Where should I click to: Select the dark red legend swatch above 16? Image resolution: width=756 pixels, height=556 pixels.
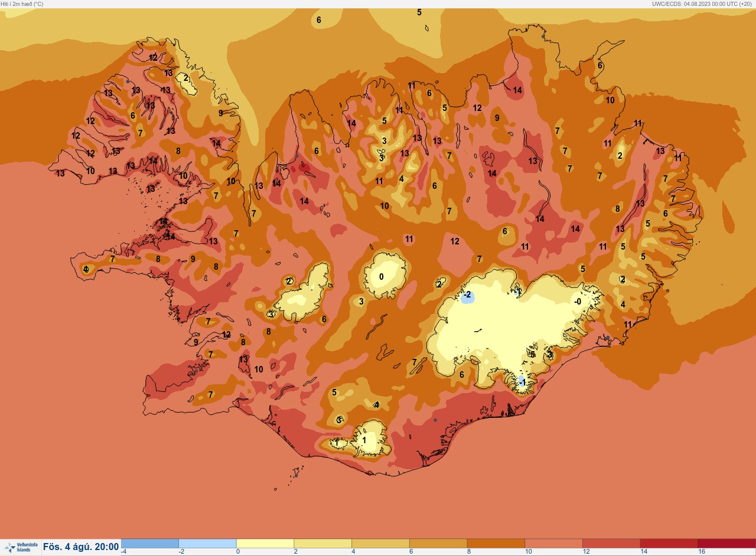tap(727, 544)
